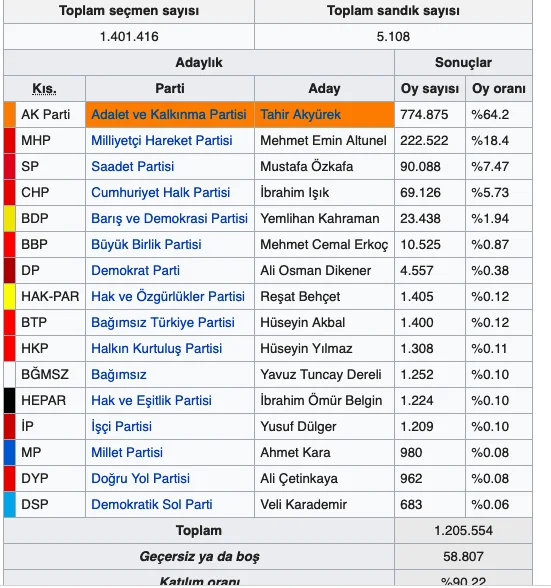Click Halkın Kurtuluş Partisi link
This screenshot has height=588, width=551.
(157, 348)
